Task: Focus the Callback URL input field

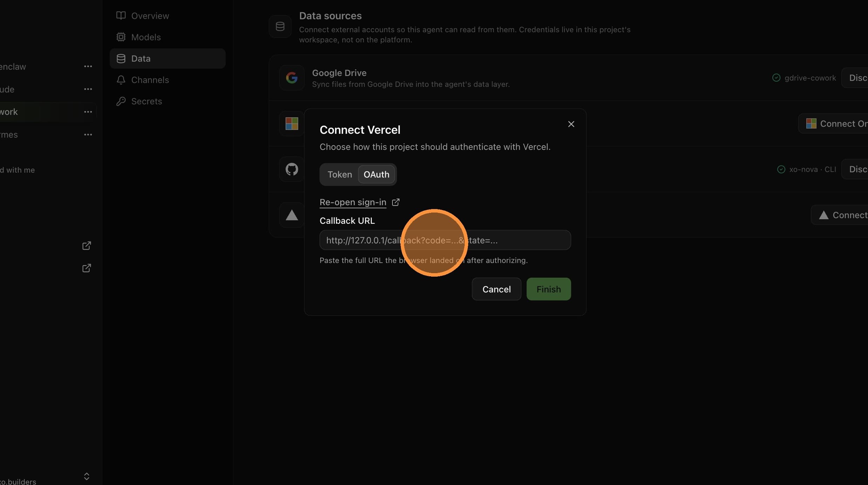Action: coord(445,240)
